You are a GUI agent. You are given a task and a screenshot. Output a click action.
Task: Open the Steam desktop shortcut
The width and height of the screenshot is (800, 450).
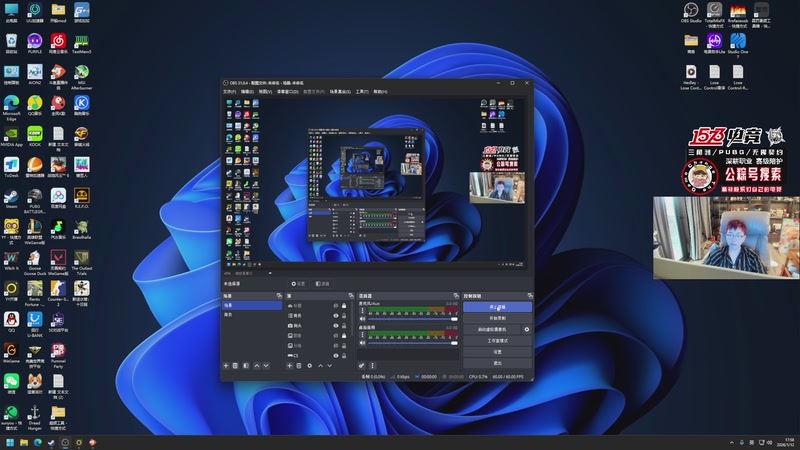(x=11, y=199)
